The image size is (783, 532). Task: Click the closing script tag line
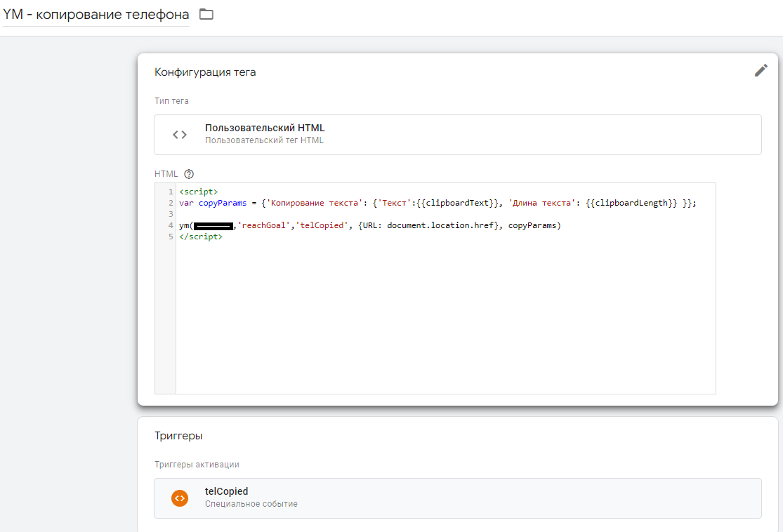[201, 237]
